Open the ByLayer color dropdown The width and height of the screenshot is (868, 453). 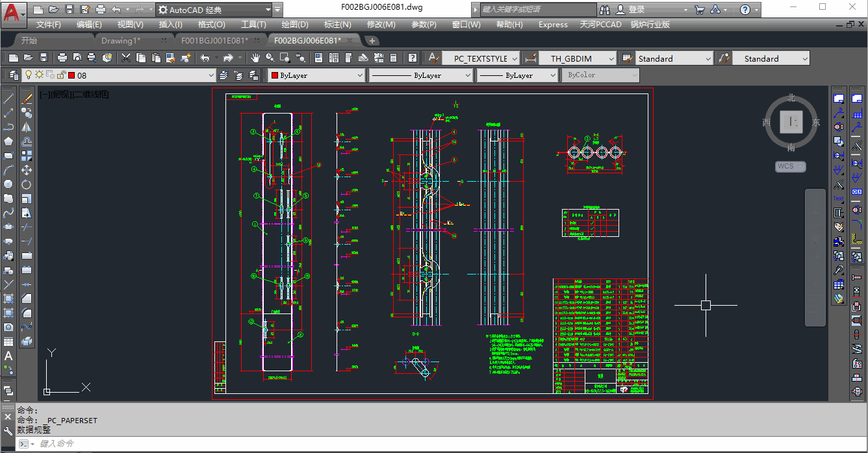[x=359, y=75]
